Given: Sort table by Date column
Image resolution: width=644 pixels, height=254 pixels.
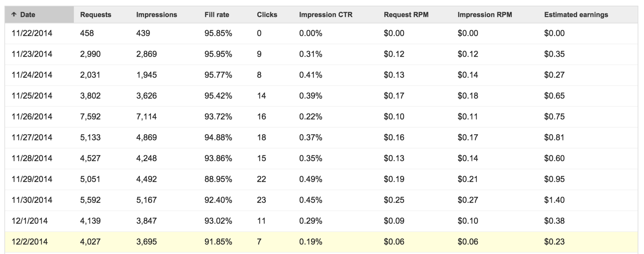Looking at the screenshot, I should [28, 15].
